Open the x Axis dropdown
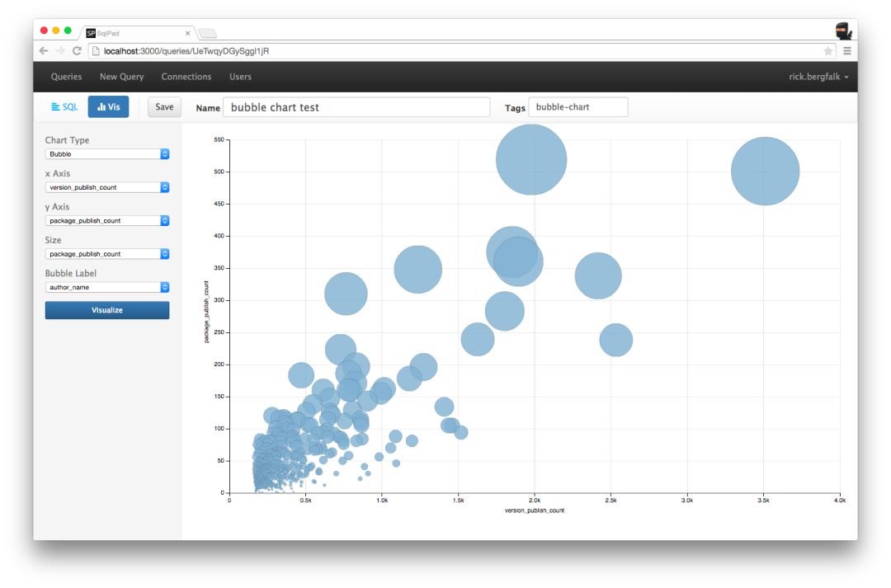891x588 pixels. coord(106,187)
